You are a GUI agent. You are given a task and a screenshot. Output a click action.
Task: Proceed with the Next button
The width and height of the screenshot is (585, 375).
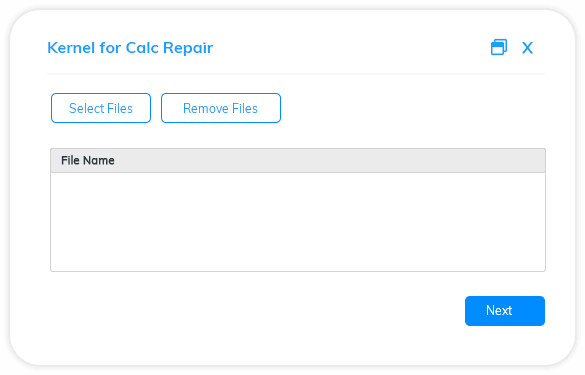[x=505, y=311]
